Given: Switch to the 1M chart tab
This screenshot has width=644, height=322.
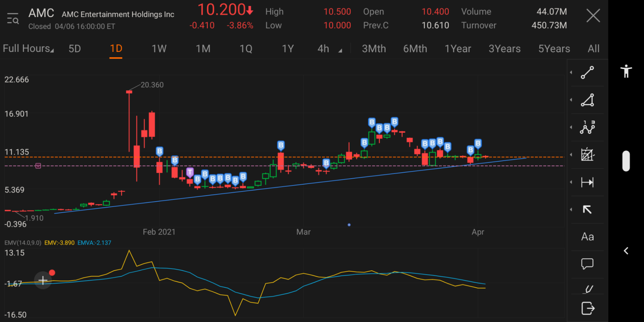Looking at the screenshot, I should (x=203, y=49).
